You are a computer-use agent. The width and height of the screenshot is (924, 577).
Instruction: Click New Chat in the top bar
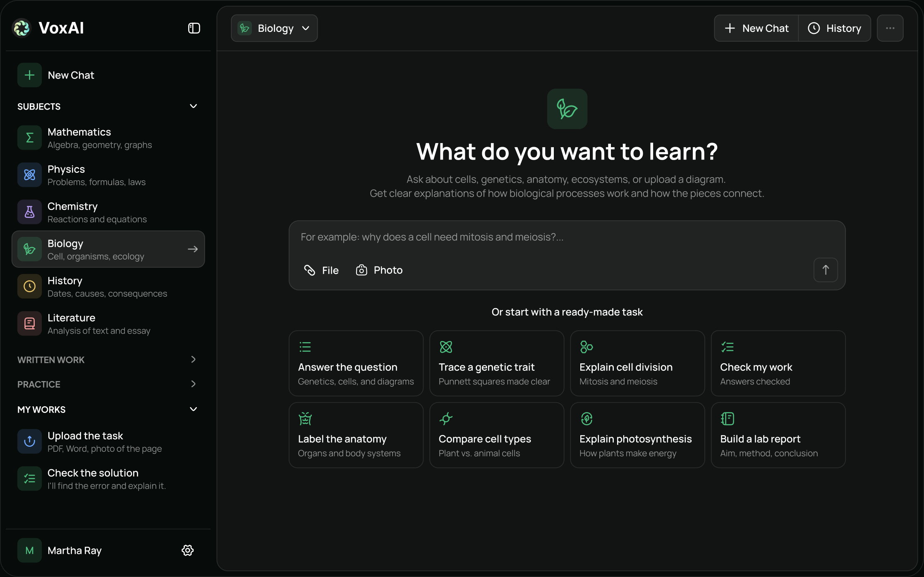click(756, 28)
